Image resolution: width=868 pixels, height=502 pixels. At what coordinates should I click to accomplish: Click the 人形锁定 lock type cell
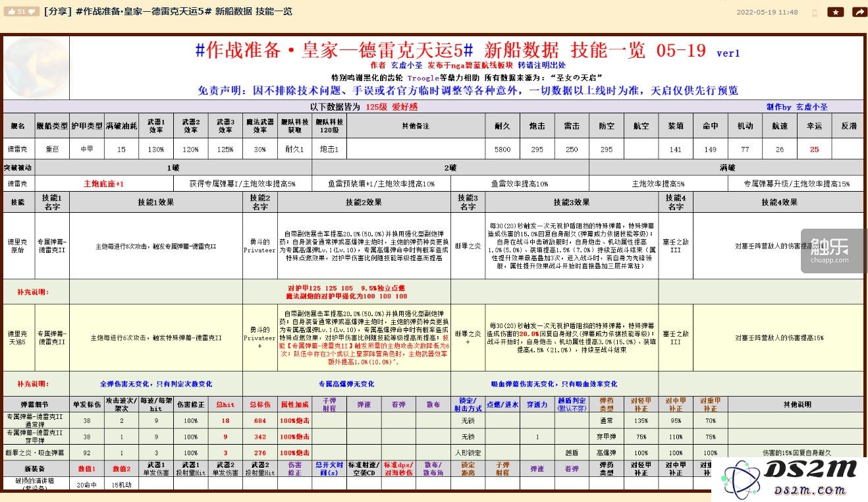(468, 453)
